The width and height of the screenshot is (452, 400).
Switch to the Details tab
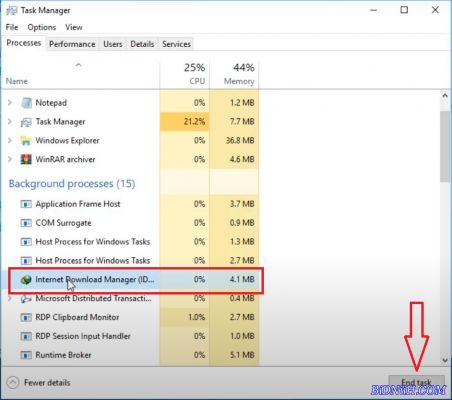click(142, 44)
